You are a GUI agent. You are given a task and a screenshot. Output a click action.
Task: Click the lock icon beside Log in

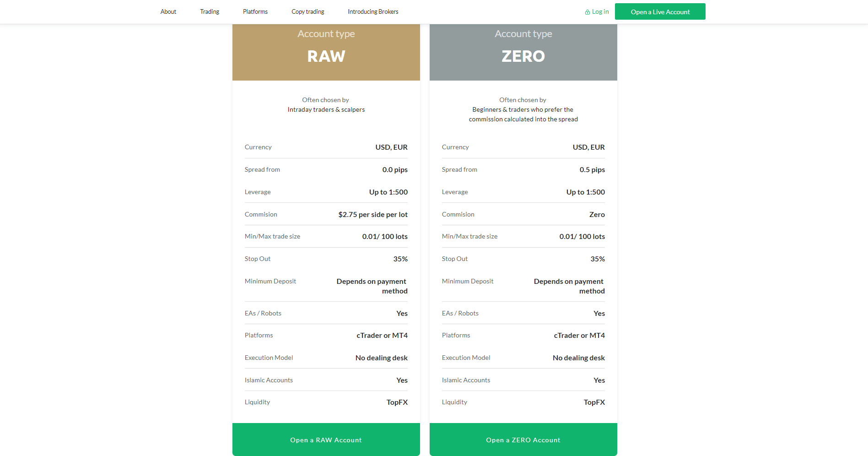pos(587,12)
